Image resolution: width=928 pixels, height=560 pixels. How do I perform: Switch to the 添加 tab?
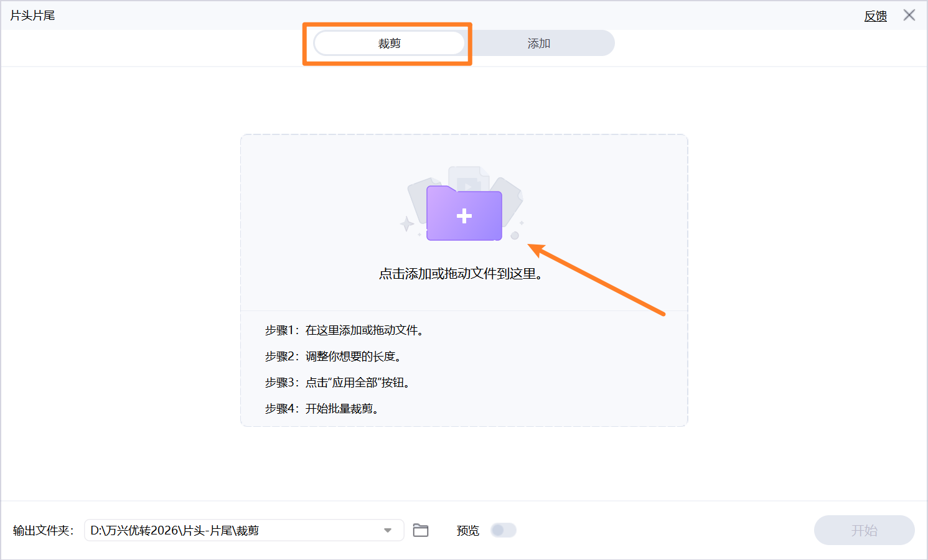click(x=537, y=42)
